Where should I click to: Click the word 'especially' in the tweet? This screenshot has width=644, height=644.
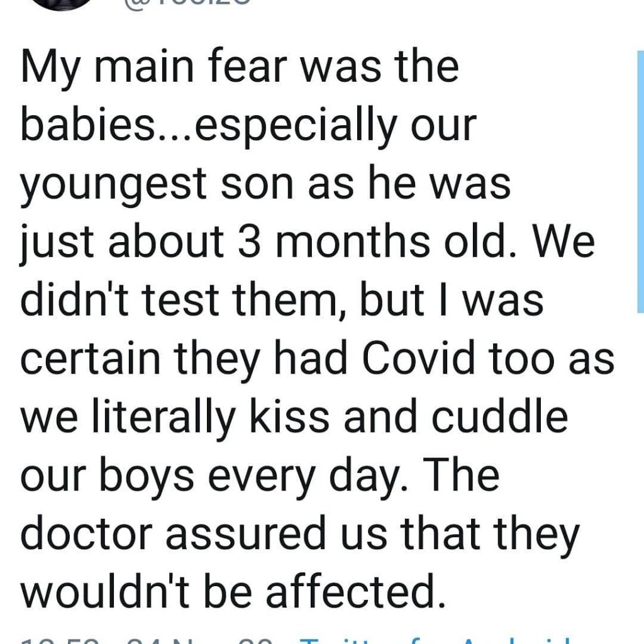(294, 127)
